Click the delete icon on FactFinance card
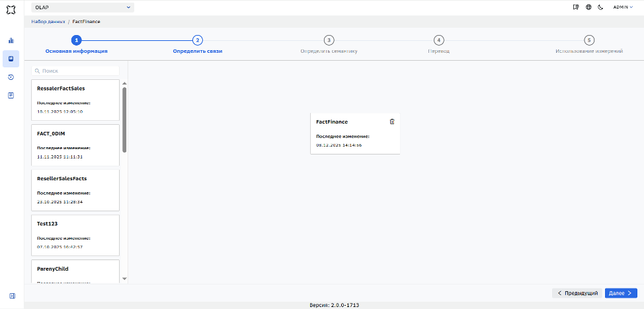The image size is (644, 309). pyautogui.click(x=392, y=121)
